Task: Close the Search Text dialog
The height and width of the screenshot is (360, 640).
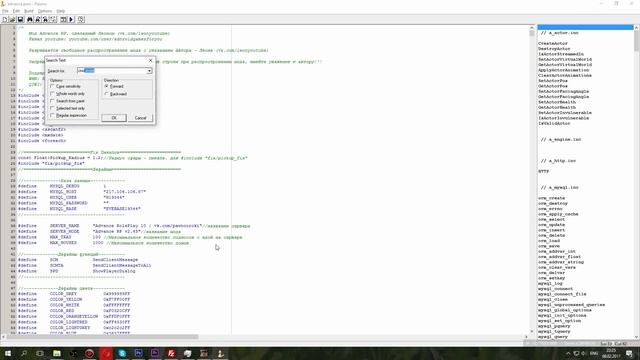Action: (150, 60)
